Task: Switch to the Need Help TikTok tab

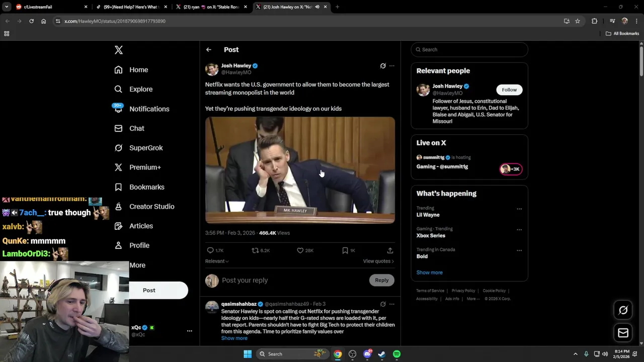Action: point(131,7)
